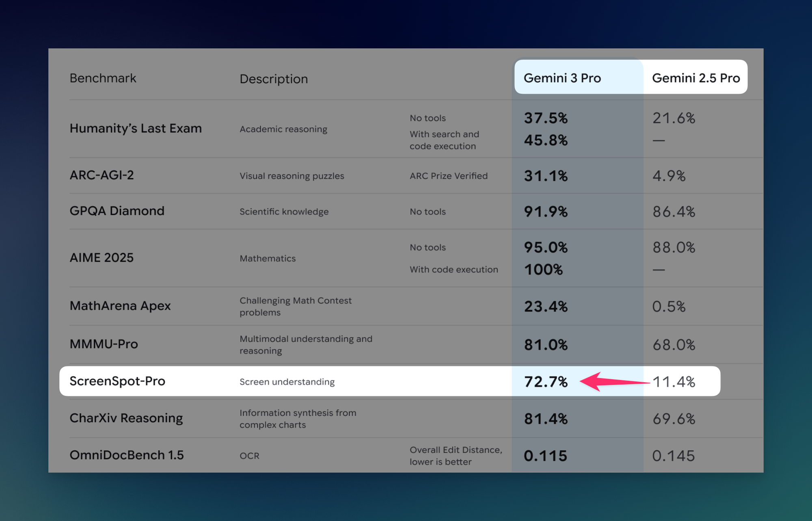Click the CharXiv Reasoning row title
Screen dimensions: 812x521
coord(126,418)
